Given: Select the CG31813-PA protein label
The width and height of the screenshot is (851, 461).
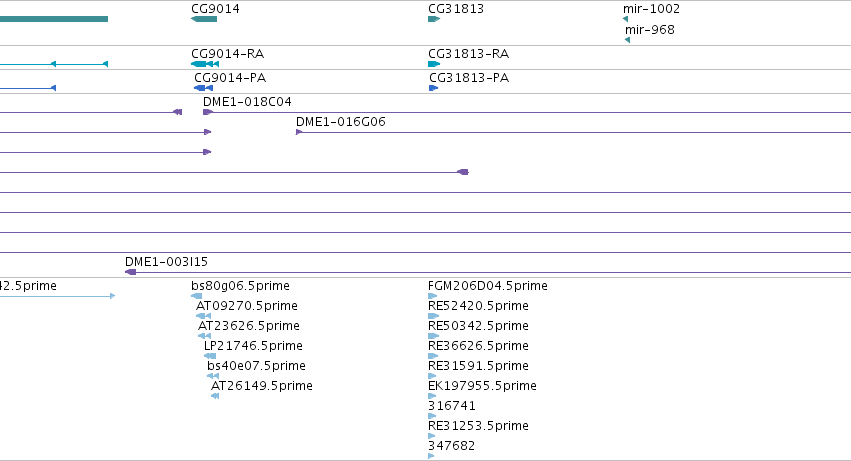Looking at the screenshot, I should pos(469,78).
